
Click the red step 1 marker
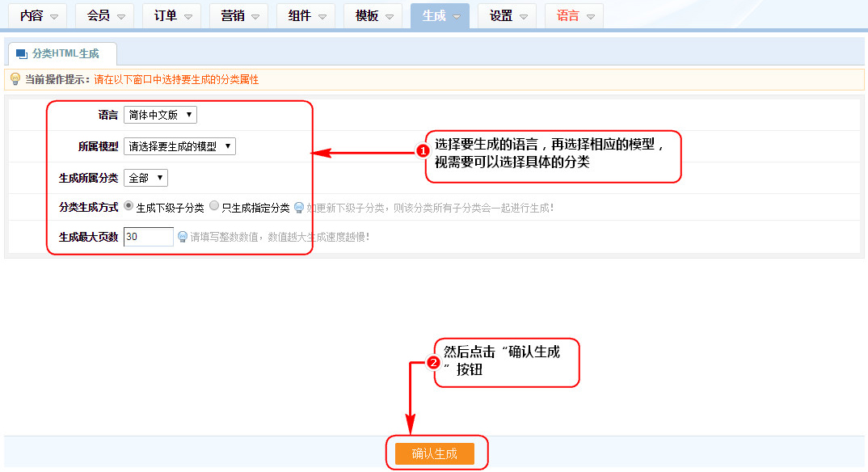421,151
